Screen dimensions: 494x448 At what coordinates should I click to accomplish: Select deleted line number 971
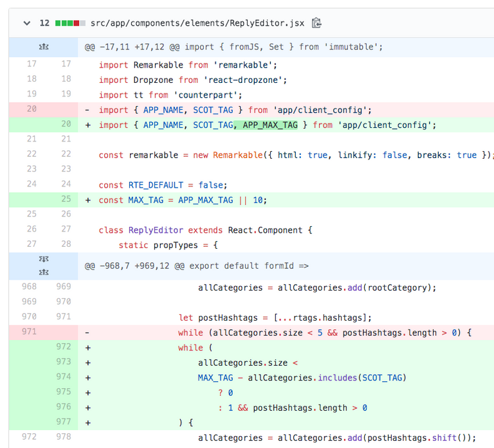pos(29,332)
